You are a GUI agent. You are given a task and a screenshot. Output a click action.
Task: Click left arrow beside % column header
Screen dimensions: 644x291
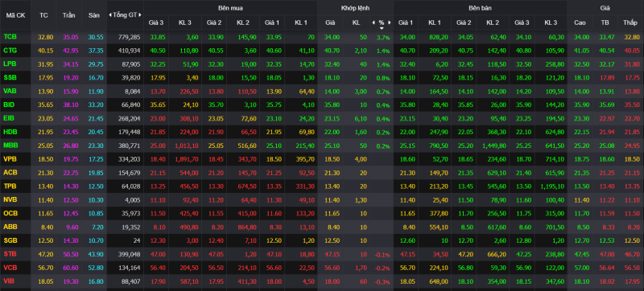click(x=374, y=23)
